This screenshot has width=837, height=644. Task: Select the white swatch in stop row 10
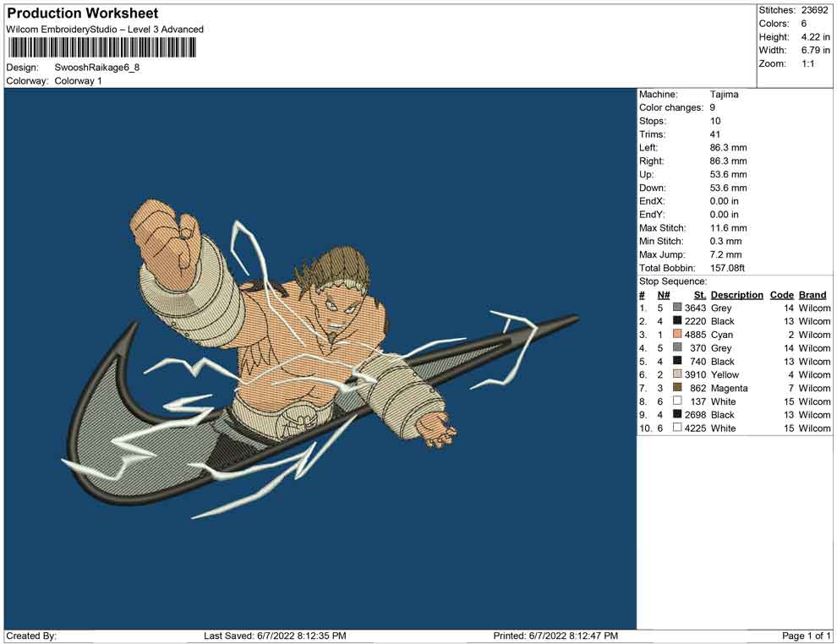[677, 428]
